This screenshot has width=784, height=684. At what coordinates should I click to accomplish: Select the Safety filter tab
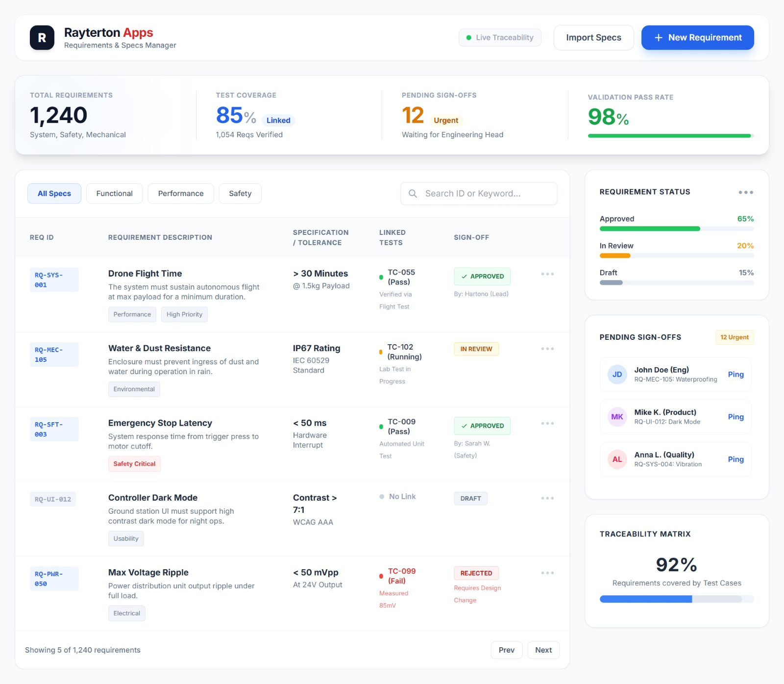240,194
